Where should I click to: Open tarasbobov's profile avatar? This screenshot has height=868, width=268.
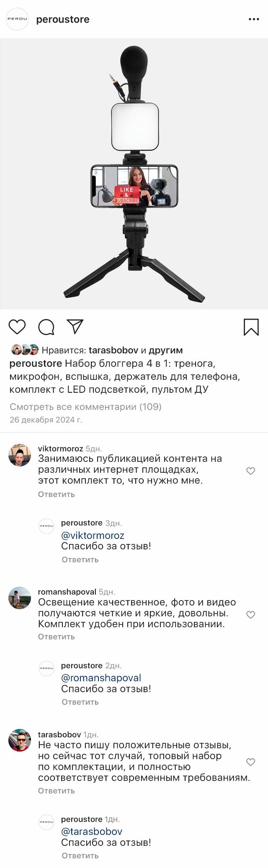pyautogui.click(x=20, y=740)
